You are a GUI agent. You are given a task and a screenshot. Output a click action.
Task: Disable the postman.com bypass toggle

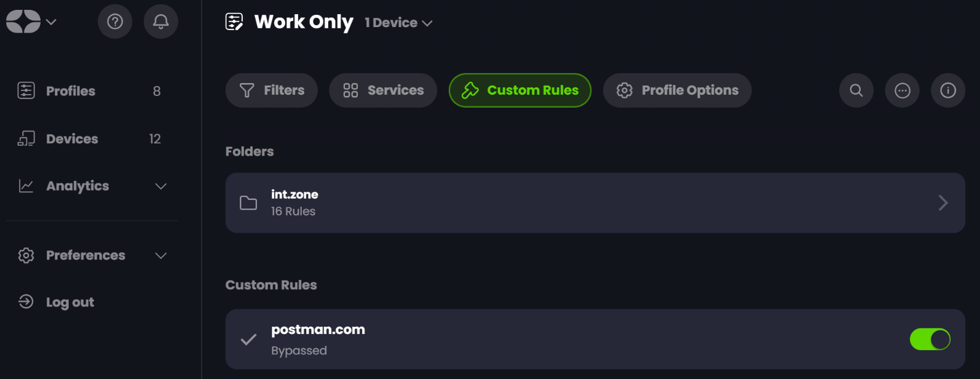tap(930, 339)
